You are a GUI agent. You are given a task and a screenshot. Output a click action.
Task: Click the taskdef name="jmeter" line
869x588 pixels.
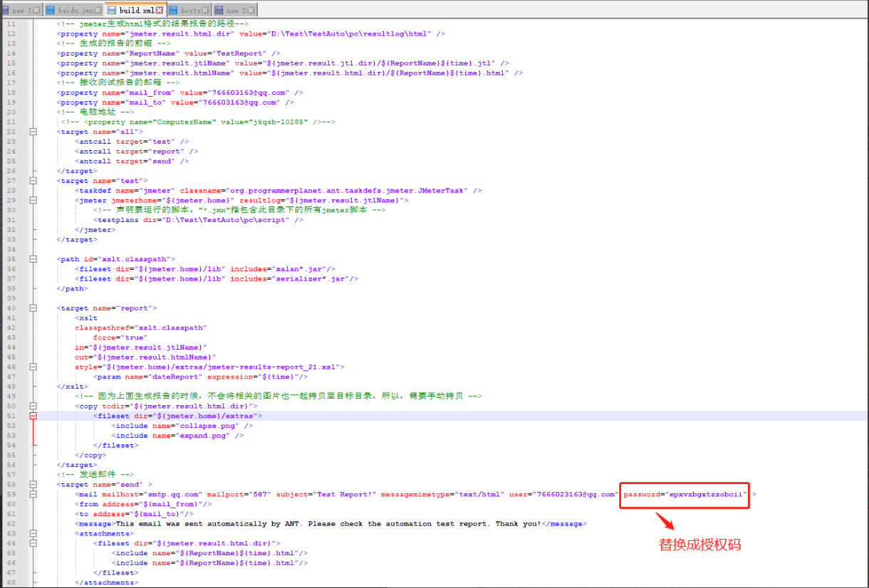click(278, 191)
